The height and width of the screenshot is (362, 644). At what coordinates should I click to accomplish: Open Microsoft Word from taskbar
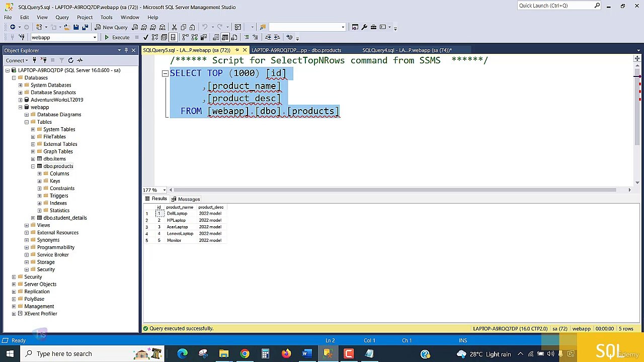(x=306, y=354)
